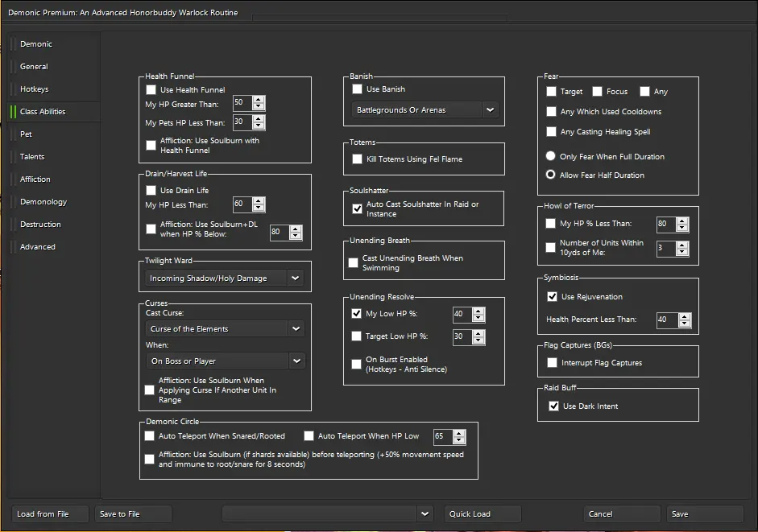Viewport: 758px width, 532px height.
Task: Click the Unending Resolve My Low HP % stepper
Action: [478, 315]
